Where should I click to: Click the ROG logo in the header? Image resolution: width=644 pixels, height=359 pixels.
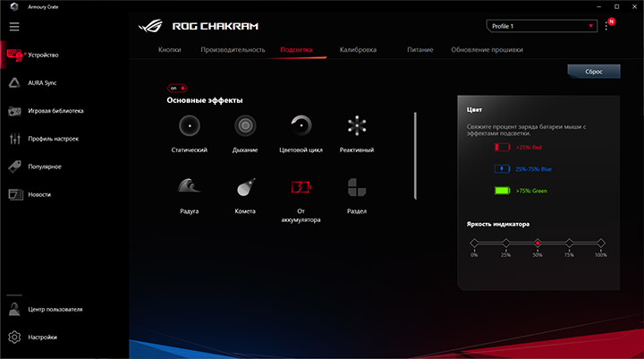tap(150, 26)
